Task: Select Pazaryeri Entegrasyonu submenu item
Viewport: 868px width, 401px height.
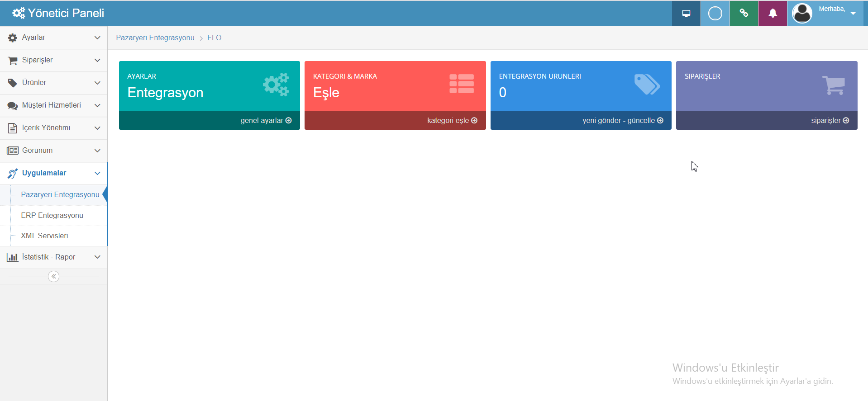Action: pos(60,194)
